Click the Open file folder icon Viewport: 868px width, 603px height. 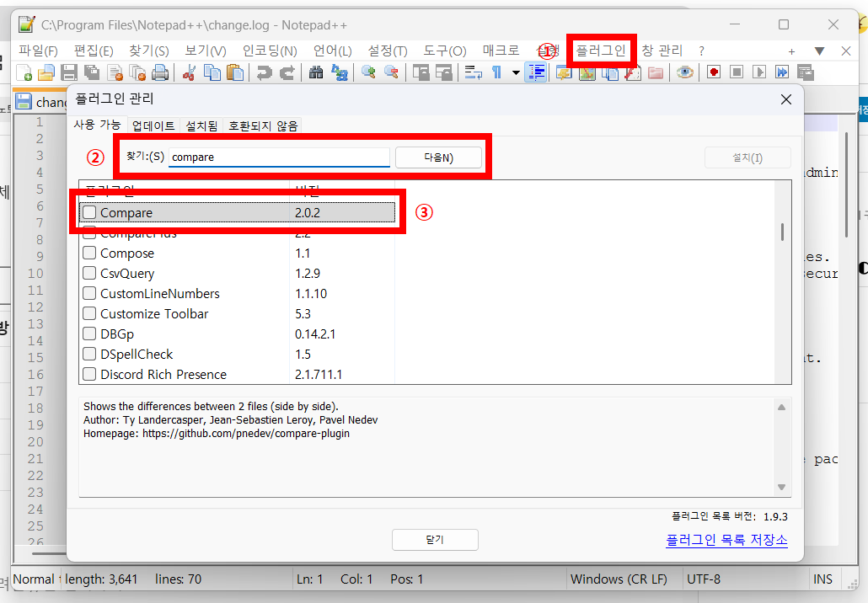[x=46, y=72]
